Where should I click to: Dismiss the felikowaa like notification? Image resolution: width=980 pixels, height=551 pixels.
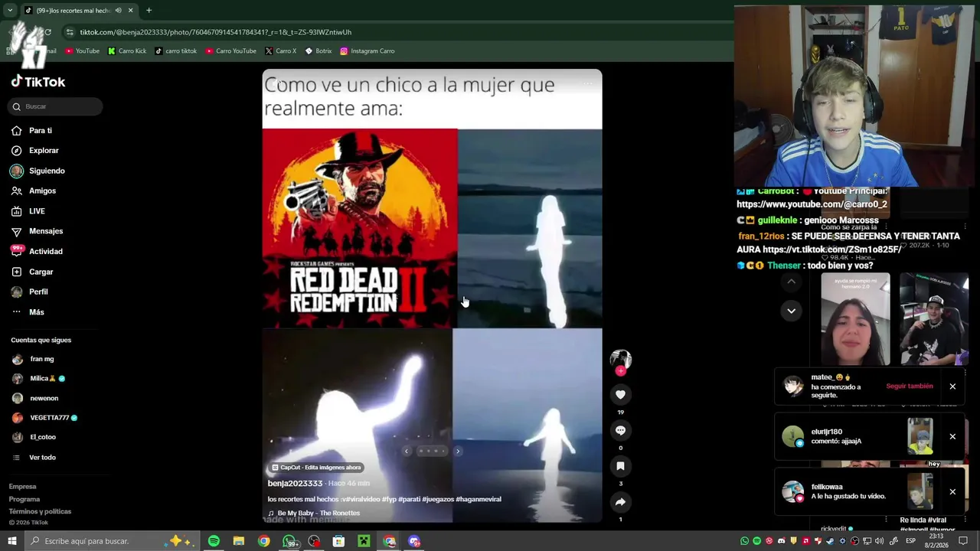coord(952,492)
